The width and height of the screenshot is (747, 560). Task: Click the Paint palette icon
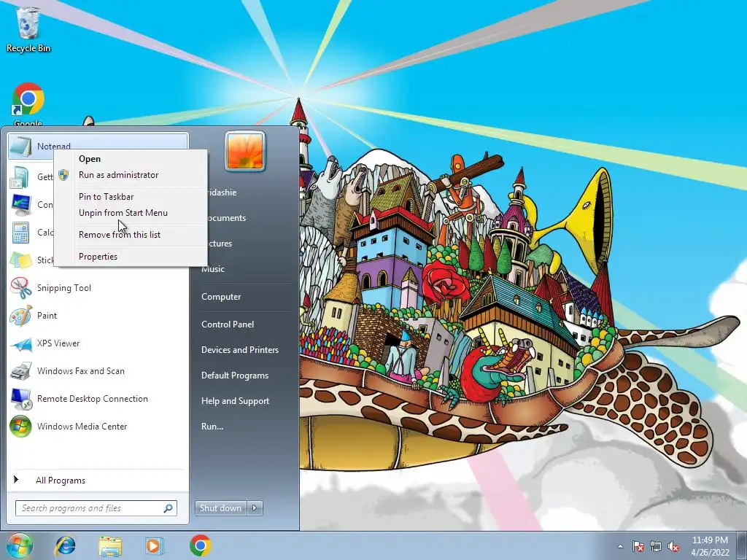(20, 316)
